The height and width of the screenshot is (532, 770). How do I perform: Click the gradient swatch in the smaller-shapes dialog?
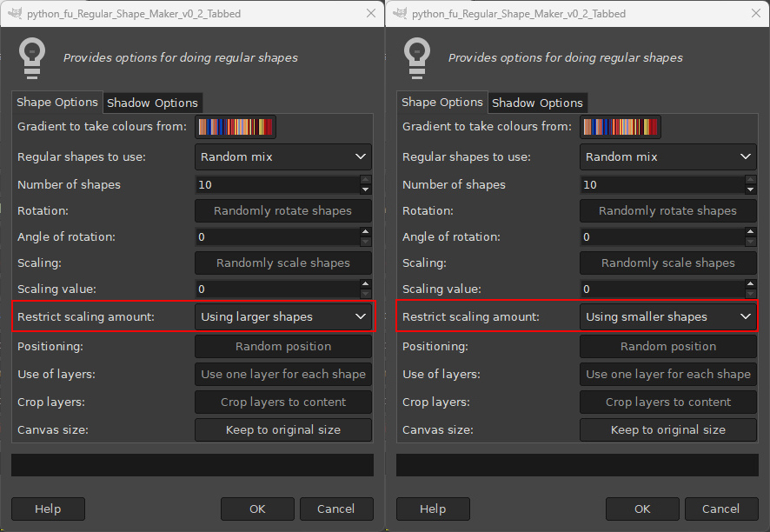[621, 127]
